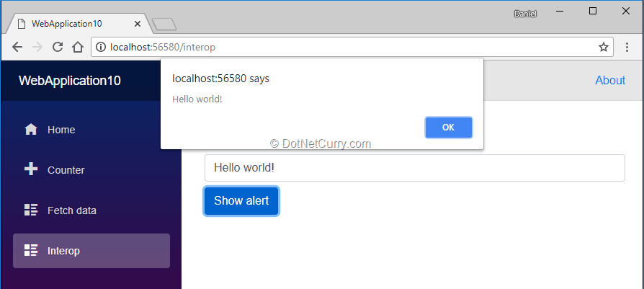Click the address bar URL localhost:56580/interop
This screenshot has height=289, width=644.
163,48
